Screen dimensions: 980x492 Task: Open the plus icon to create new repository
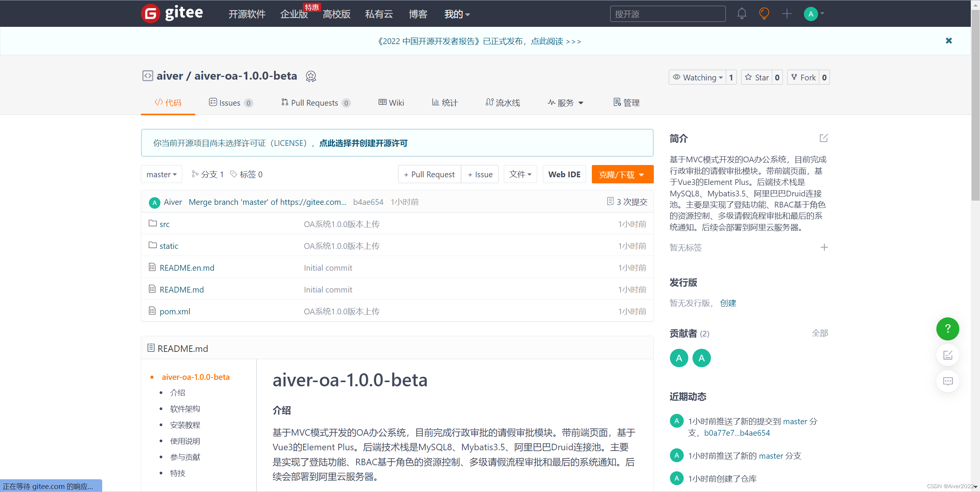point(787,13)
